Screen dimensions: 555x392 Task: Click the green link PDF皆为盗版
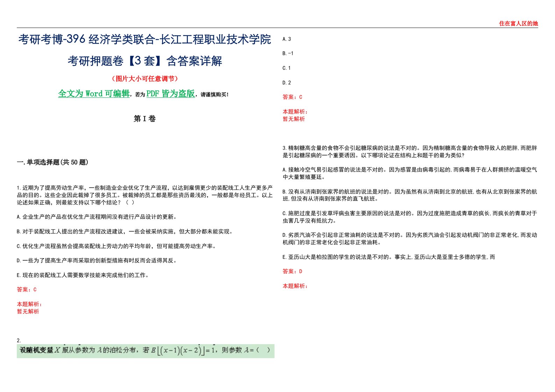point(171,94)
